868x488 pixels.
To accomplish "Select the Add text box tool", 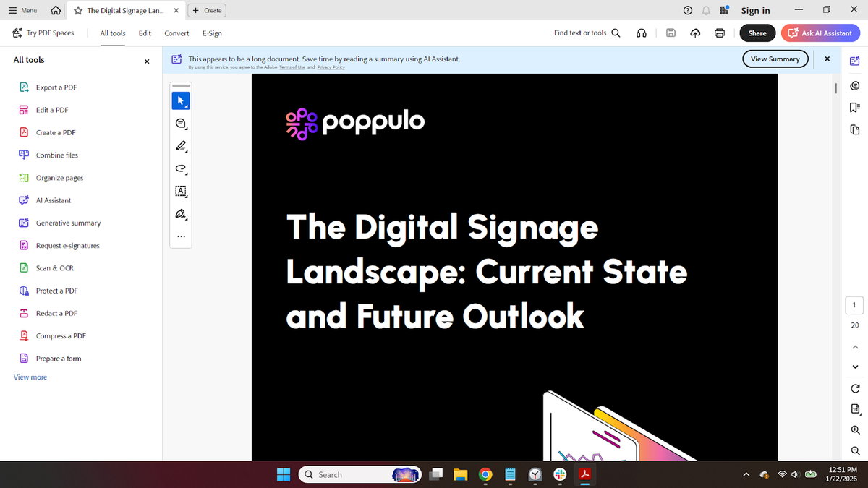I will 181,191.
